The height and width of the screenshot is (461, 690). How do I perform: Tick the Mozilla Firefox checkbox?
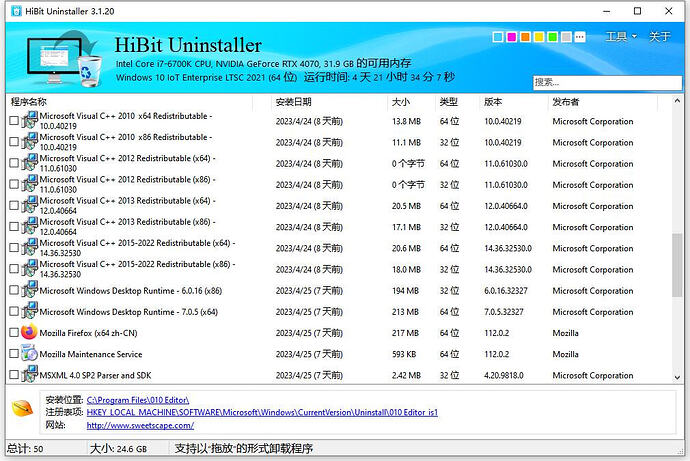click(x=14, y=333)
